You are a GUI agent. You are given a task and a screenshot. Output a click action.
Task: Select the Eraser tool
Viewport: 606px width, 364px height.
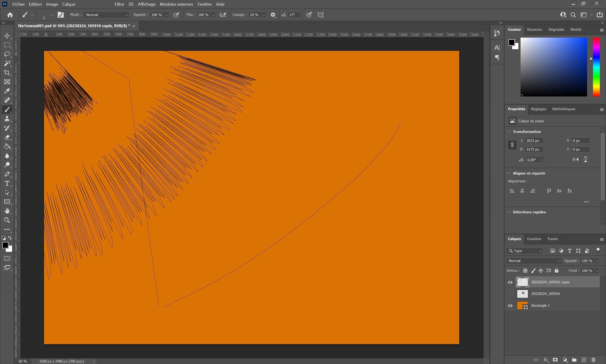pyautogui.click(x=7, y=137)
